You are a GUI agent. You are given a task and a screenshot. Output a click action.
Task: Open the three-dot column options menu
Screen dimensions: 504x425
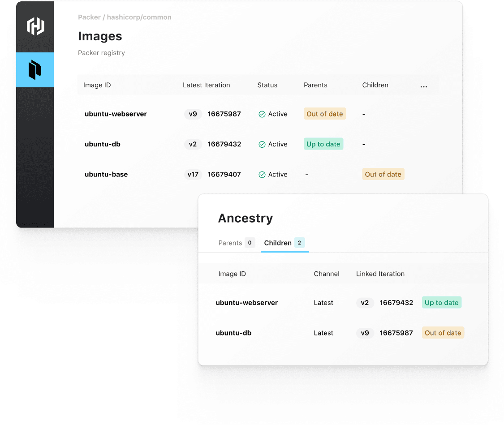click(423, 86)
